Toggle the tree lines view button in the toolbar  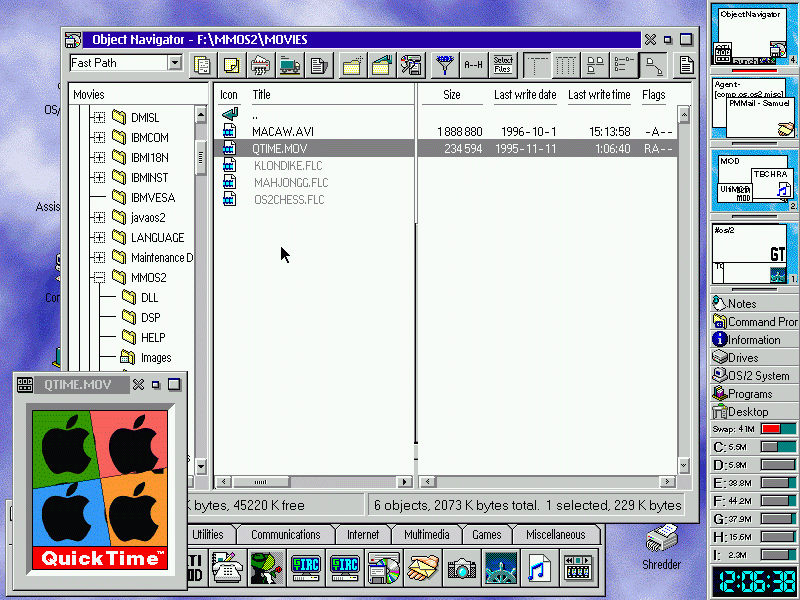(x=654, y=65)
